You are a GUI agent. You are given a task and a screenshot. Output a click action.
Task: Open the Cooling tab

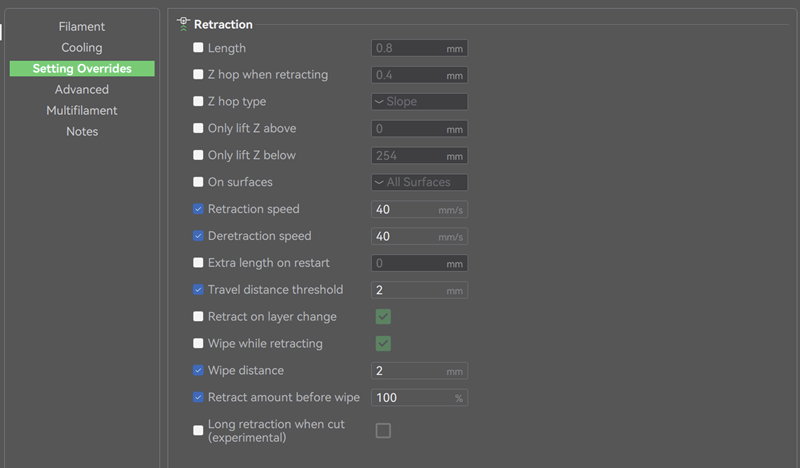pos(82,48)
